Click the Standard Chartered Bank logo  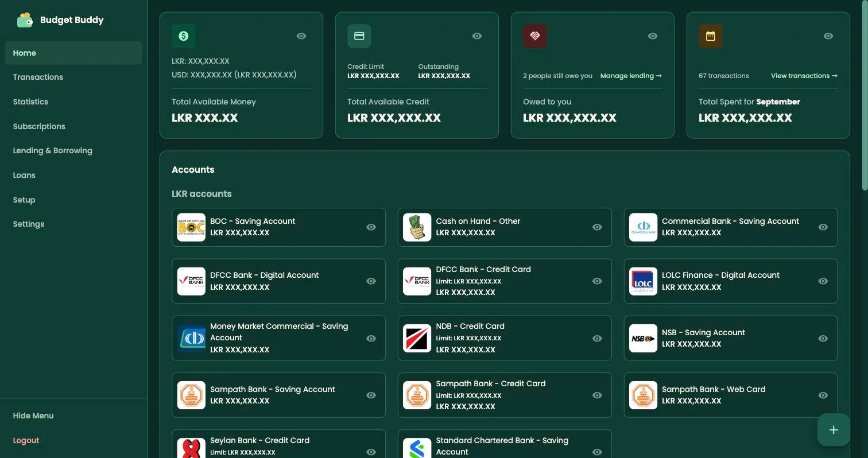point(417,448)
